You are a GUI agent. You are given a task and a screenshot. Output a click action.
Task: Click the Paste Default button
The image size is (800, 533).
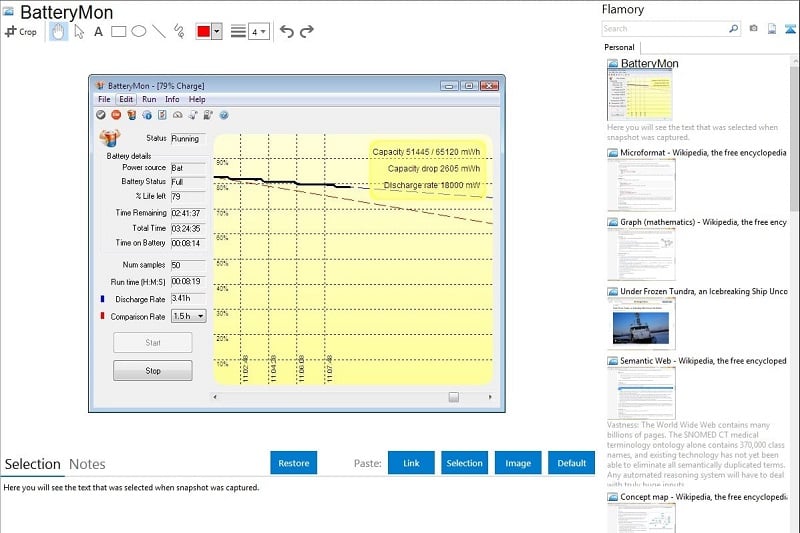point(571,463)
